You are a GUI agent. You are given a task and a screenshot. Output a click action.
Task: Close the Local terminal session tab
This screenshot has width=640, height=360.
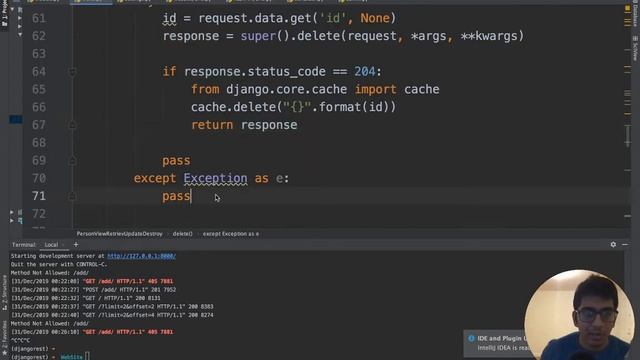(x=63, y=245)
